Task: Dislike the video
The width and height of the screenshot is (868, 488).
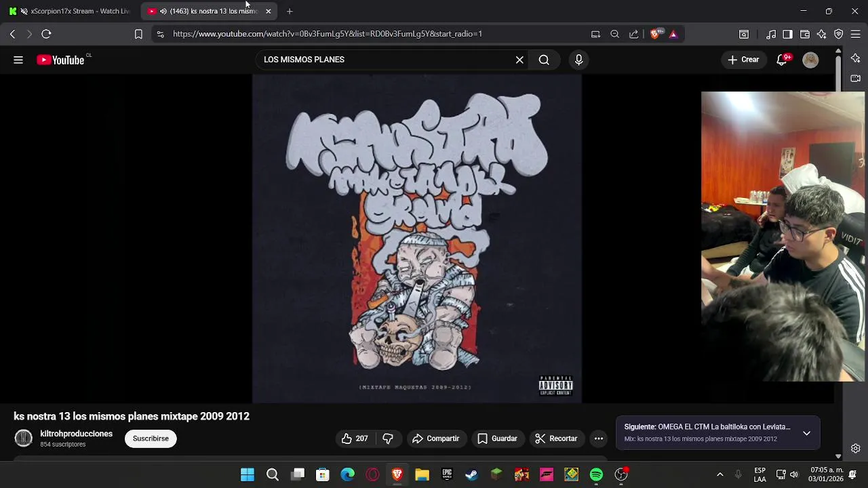Action: [388, 439]
